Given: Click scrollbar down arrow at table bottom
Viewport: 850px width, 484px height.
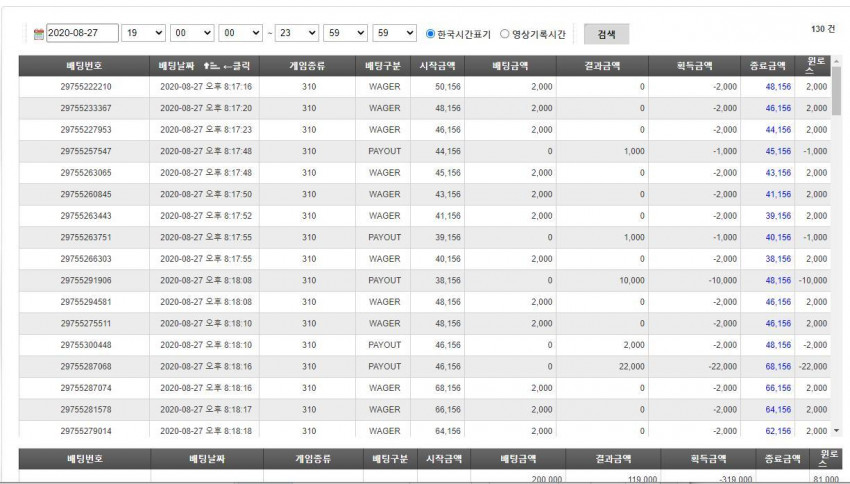Looking at the screenshot, I should point(836,431).
